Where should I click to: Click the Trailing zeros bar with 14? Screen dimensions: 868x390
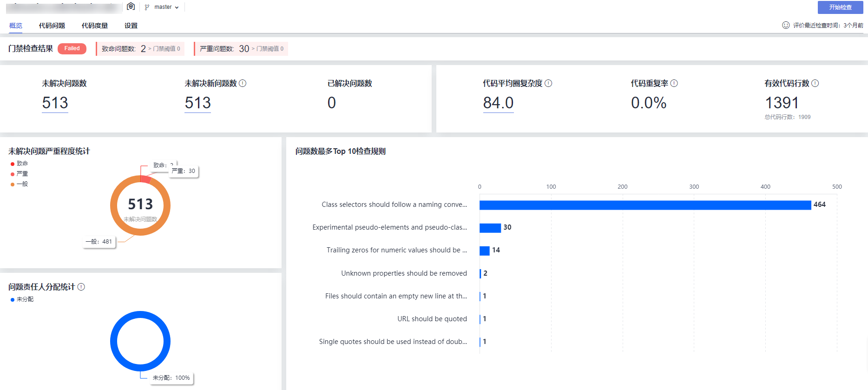click(x=485, y=251)
